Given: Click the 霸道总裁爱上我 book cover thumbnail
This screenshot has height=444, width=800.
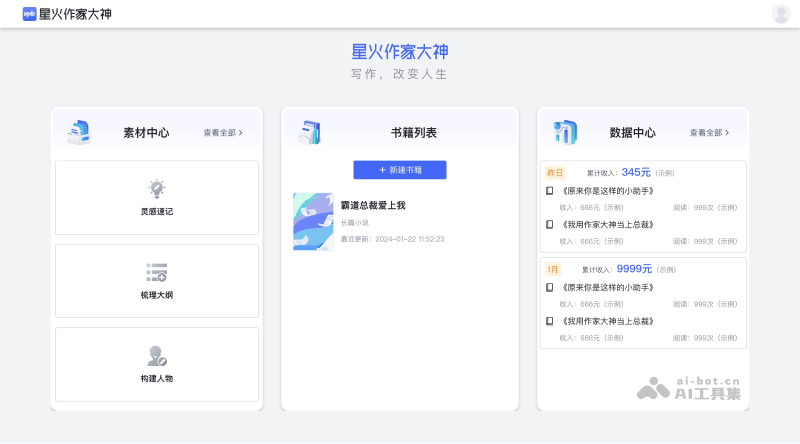Looking at the screenshot, I should [x=313, y=221].
